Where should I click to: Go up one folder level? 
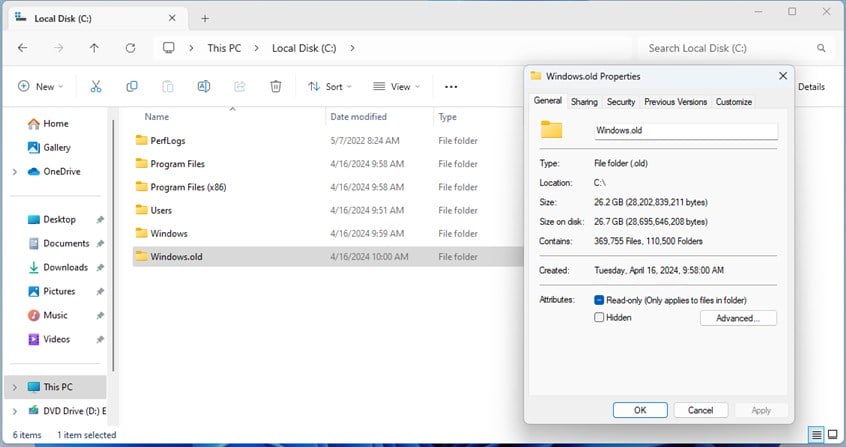point(94,48)
